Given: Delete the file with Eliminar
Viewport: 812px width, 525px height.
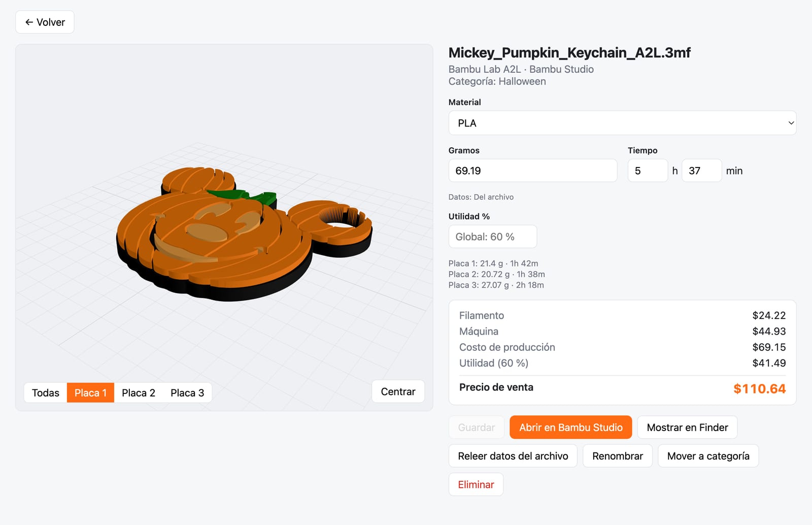Looking at the screenshot, I should (476, 484).
